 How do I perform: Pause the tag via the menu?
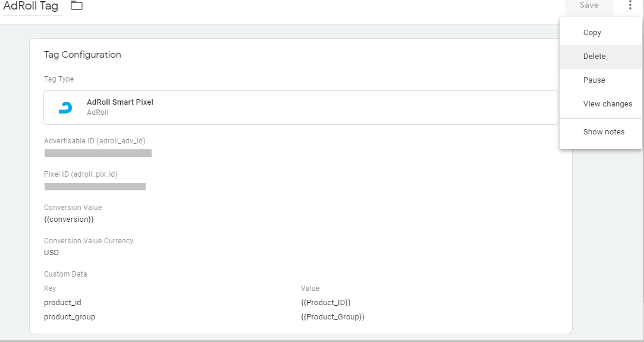594,80
